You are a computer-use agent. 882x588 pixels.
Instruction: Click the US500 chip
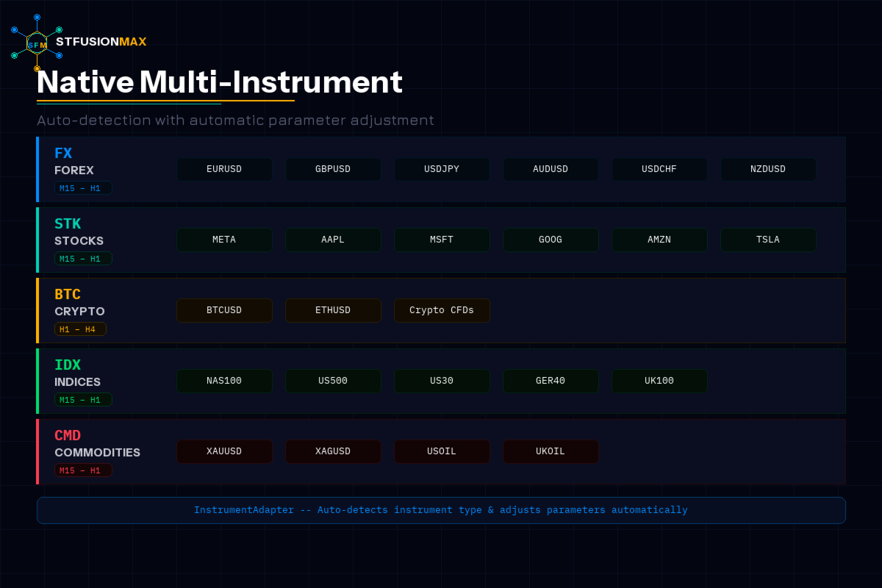(x=333, y=381)
